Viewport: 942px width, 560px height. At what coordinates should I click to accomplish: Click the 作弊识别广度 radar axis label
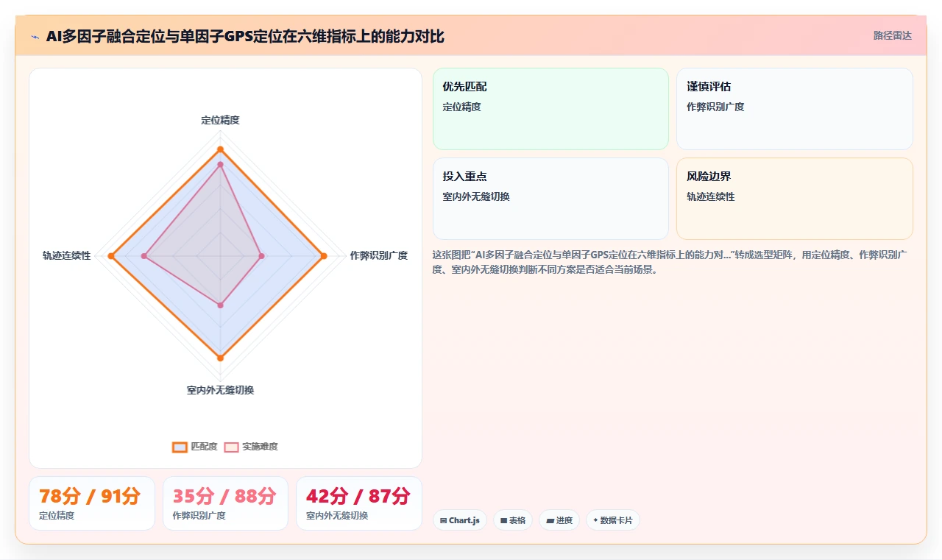(378, 255)
